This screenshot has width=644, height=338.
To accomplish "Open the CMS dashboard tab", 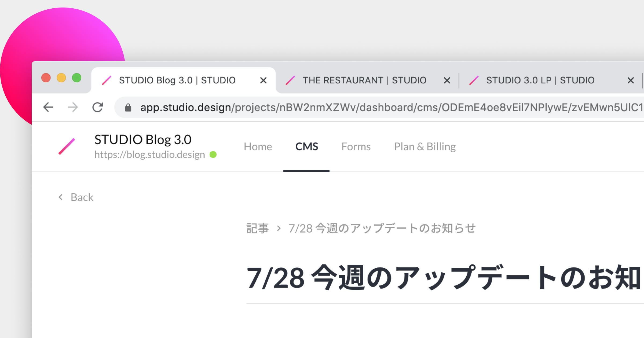I will [x=306, y=147].
